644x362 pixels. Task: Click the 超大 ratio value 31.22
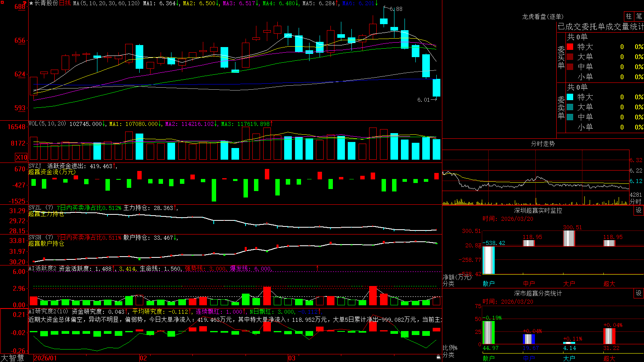611,348
